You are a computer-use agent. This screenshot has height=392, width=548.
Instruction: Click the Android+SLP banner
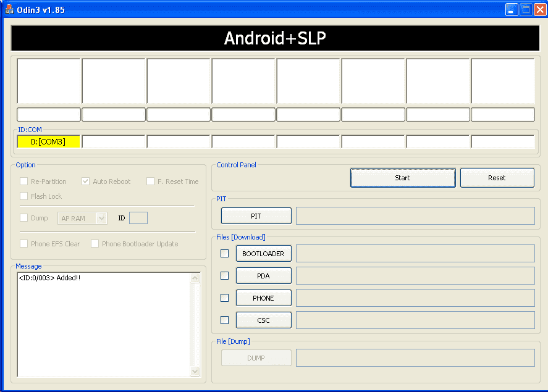[x=275, y=38]
